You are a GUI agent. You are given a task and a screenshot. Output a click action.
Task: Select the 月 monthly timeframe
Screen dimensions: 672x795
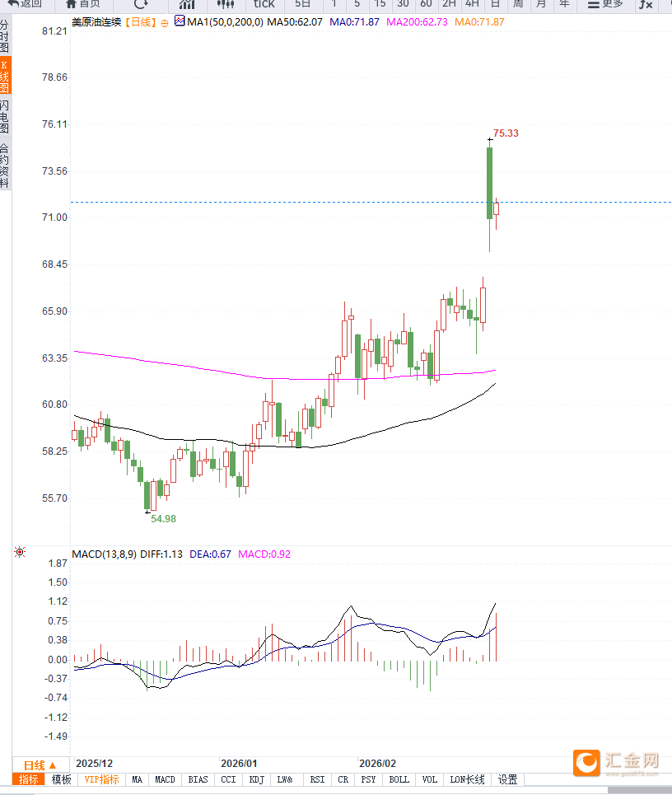tap(541, 4)
